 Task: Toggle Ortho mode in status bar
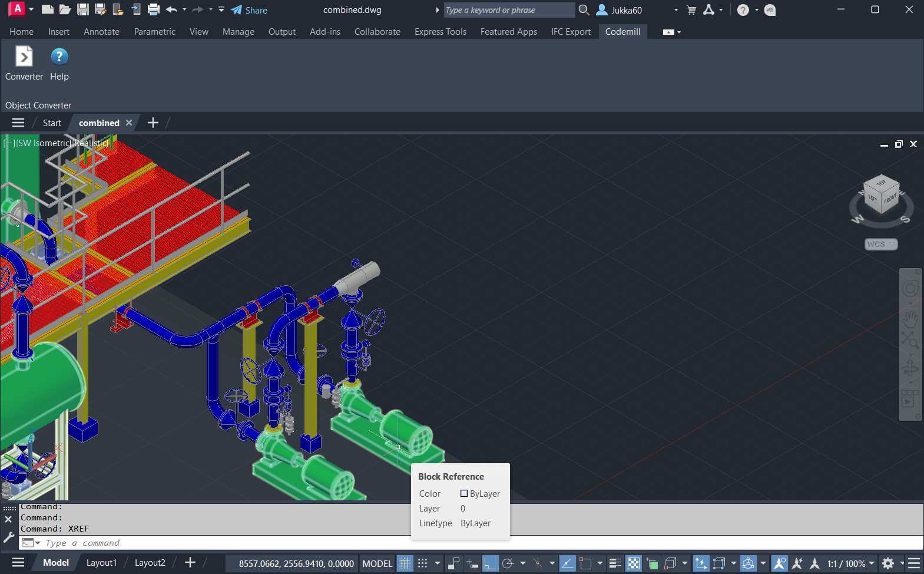[490, 563]
